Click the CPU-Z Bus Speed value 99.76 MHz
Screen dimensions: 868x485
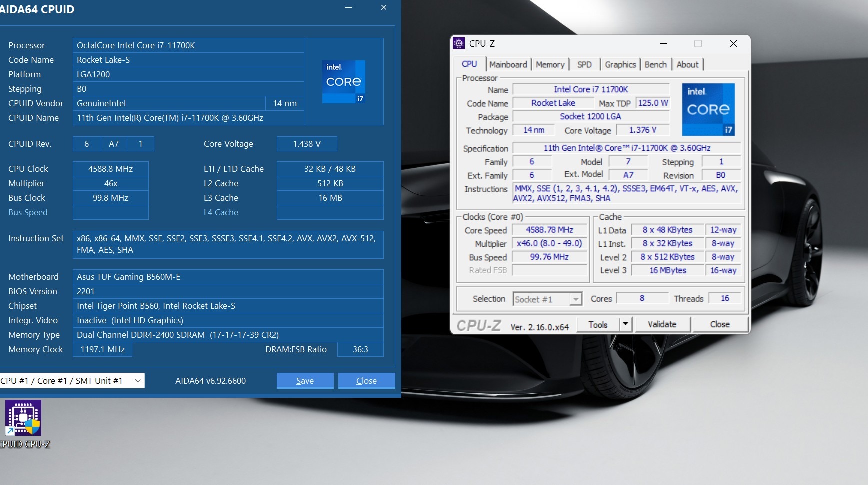point(550,257)
